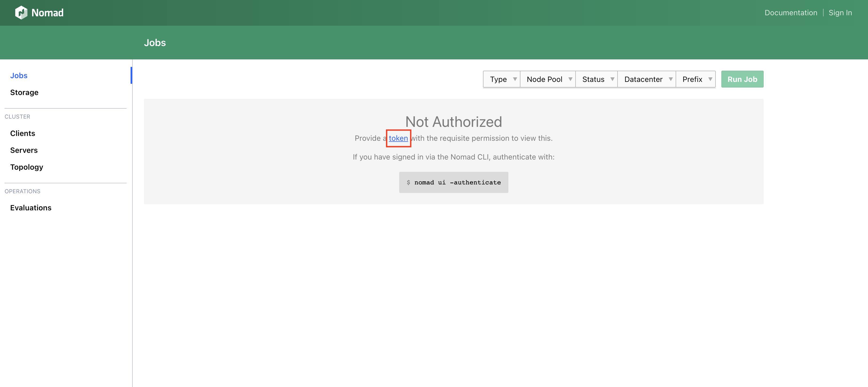This screenshot has width=868, height=387.
Task: Open the Storage section
Action: click(x=24, y=92)
